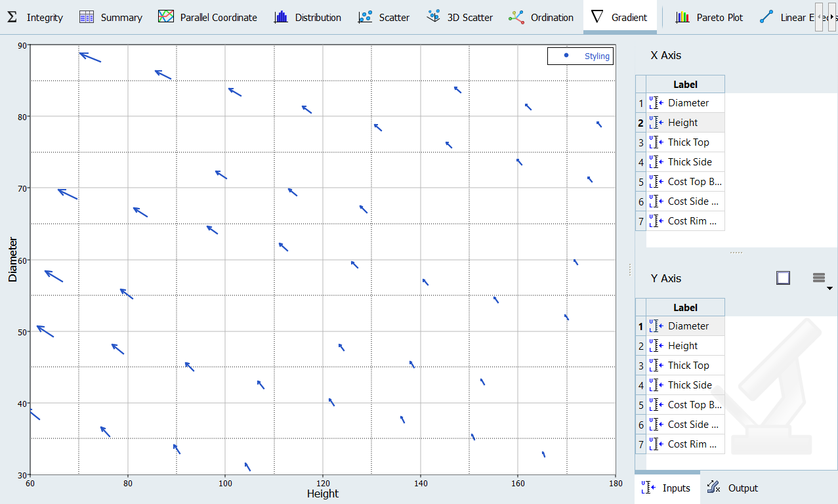Select the Ordination icon
The image size is (838, 504).
click(x=516, y=17)
